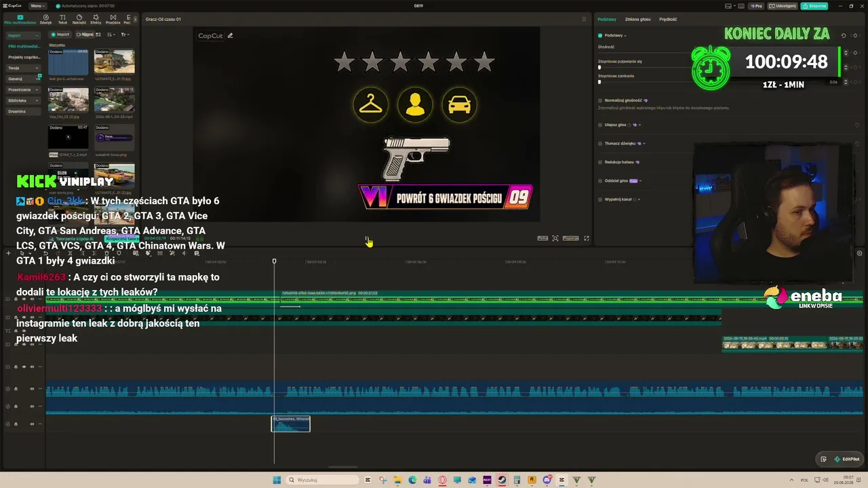868x488 pixels.
Task: Click the Wyszukaj taskbar search box
Action: coord(321,480)
